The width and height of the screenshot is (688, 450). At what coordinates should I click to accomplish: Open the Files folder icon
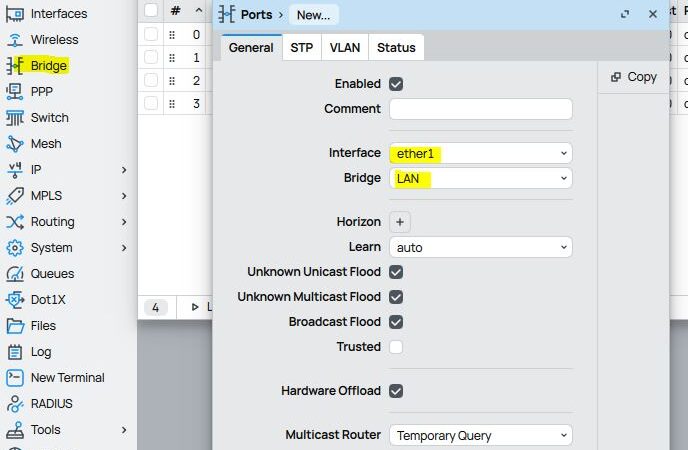(15, 326)
